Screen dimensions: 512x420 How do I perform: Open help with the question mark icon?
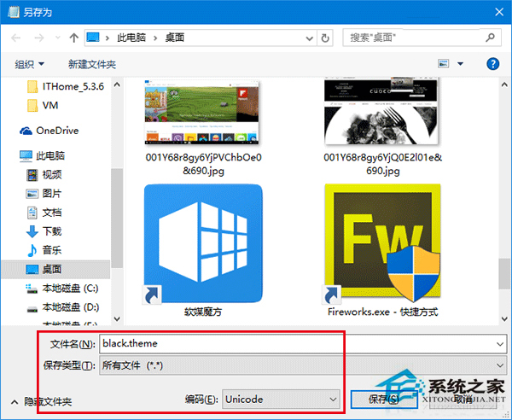[492, 64]
